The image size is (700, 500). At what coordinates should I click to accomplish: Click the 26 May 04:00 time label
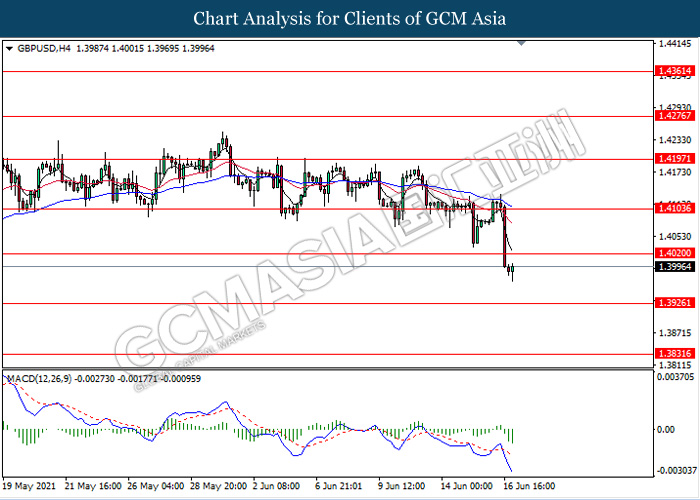pos(156,486)
